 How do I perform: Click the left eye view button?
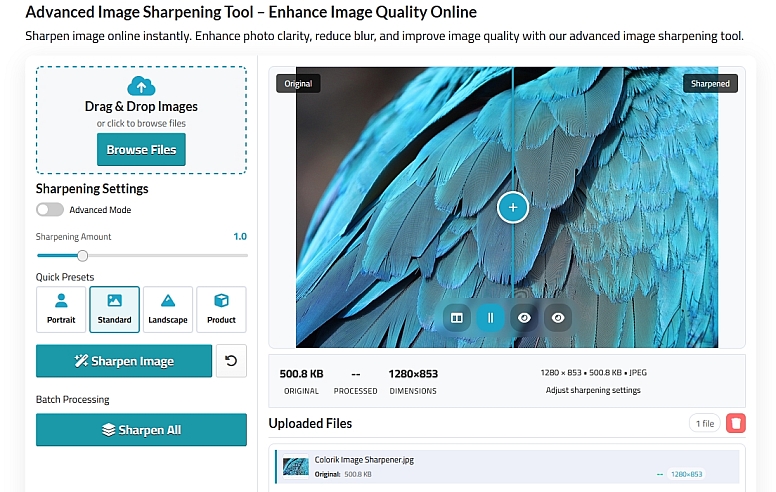(x=524, y=318)
